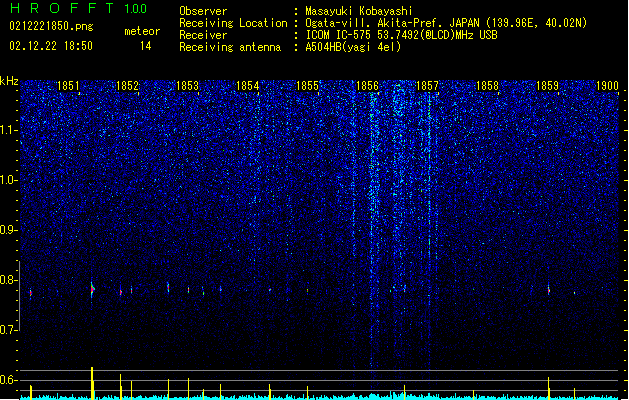Screen dimensions: 629x400
Task: Click the 0.9 kHz frequency axis label
Action: pos(8,230)
